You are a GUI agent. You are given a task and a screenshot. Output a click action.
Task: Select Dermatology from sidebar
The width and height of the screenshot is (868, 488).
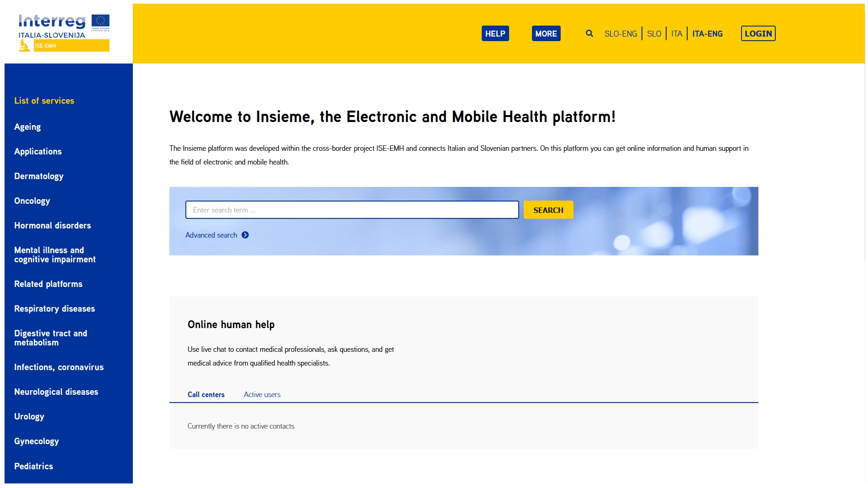click(39, 176)
